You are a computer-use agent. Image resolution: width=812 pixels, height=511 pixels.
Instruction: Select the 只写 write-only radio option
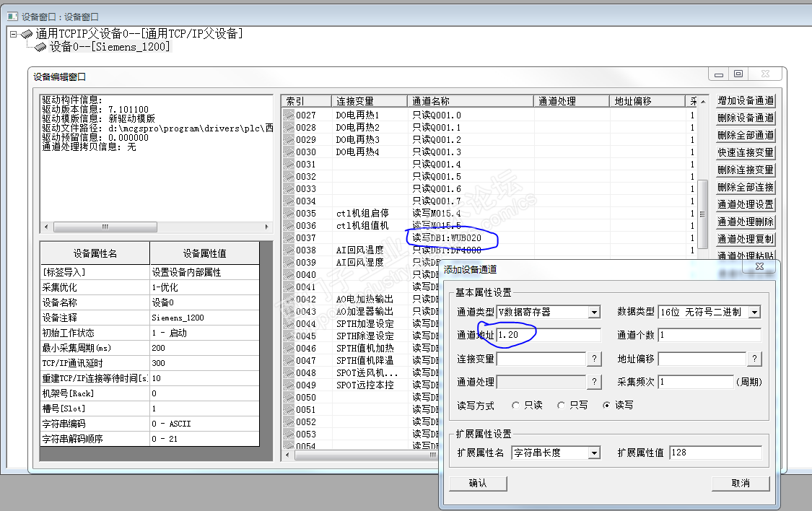[562, 406]
